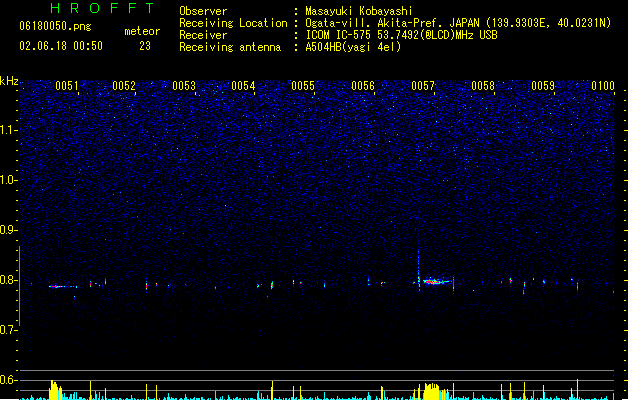Click the 0051 time marker
The image size is (629, 400).
(67, 86)
